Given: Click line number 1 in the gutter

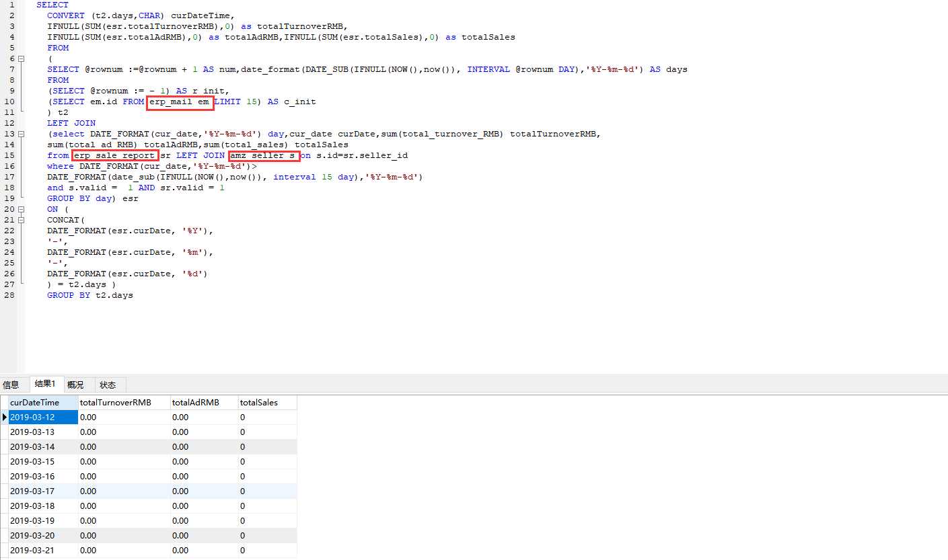Looking at the screenshot, I should click(x=12, y=5).
